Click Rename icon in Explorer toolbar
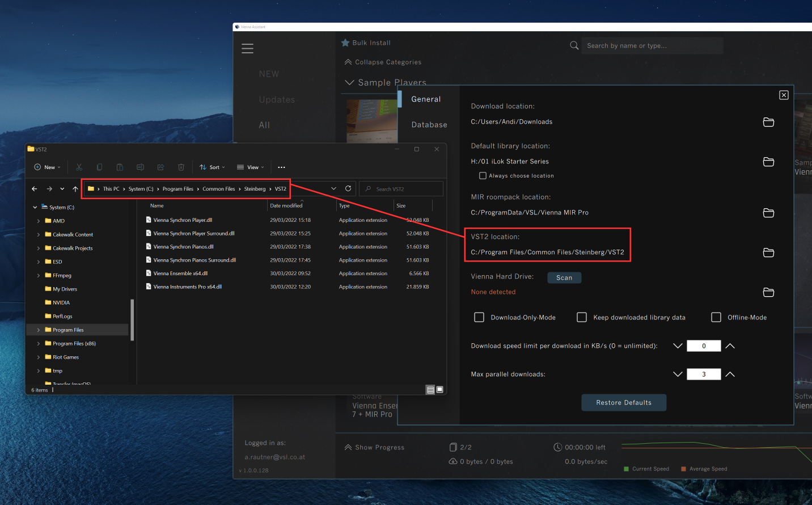 pos(140,167)
